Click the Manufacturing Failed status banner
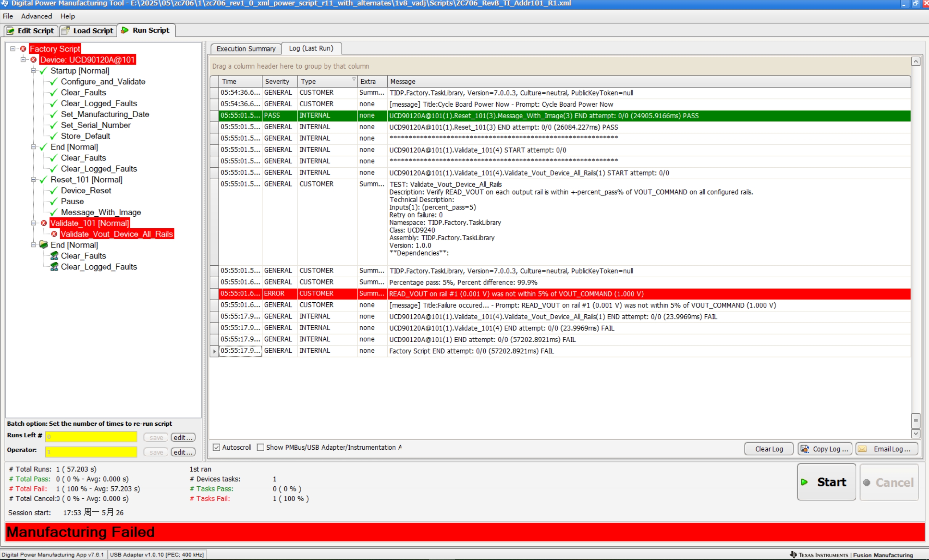Image resolution: width=929 pixels, height=560 pixels. 465,532
